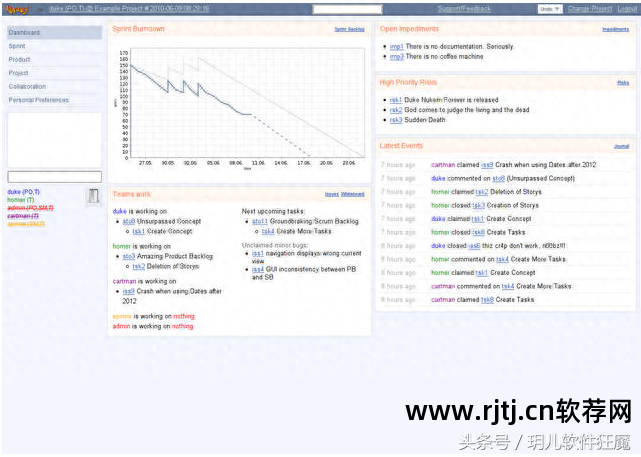
Task: Open tsk8 in cartman claimed Create Tasks event
Action: point(487,300)
